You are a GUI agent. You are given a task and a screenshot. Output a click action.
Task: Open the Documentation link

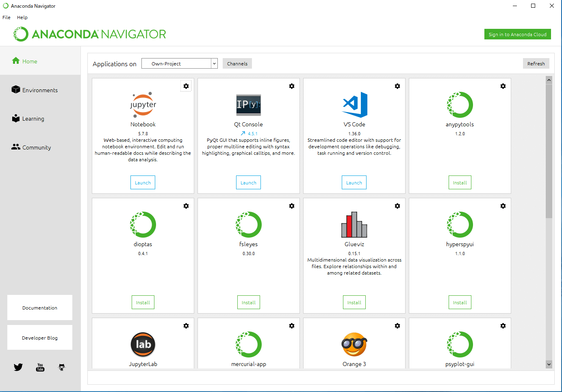40,308
